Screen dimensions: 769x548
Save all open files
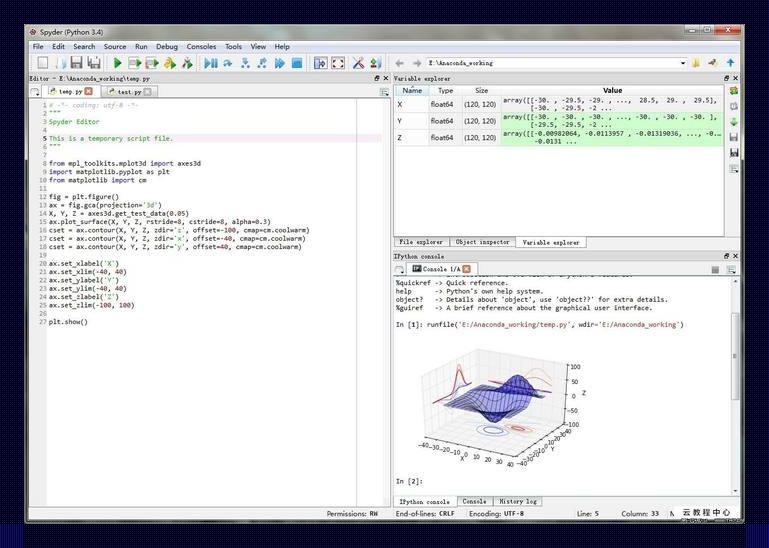93,63
